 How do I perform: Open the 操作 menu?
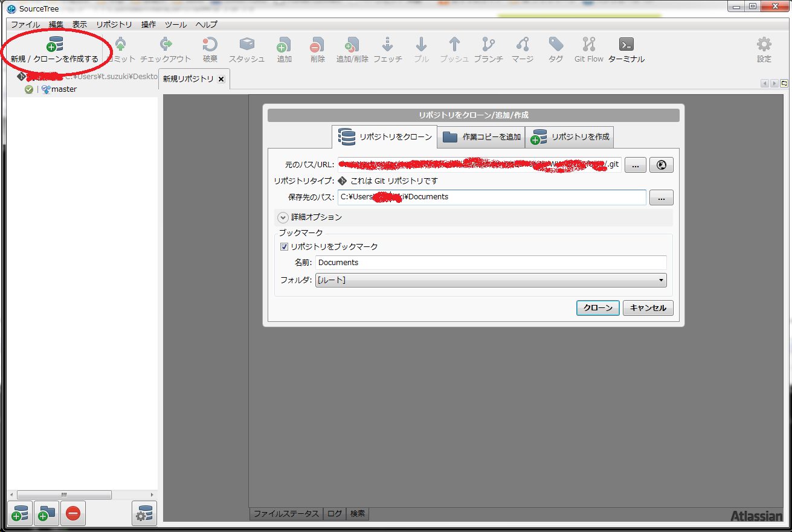point(149,25)
